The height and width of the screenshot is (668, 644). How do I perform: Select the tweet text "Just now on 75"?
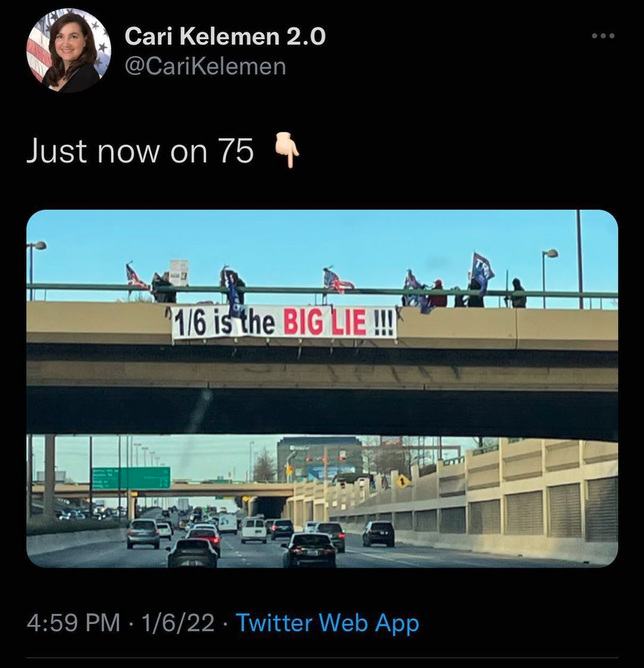(x=140, y=151)
